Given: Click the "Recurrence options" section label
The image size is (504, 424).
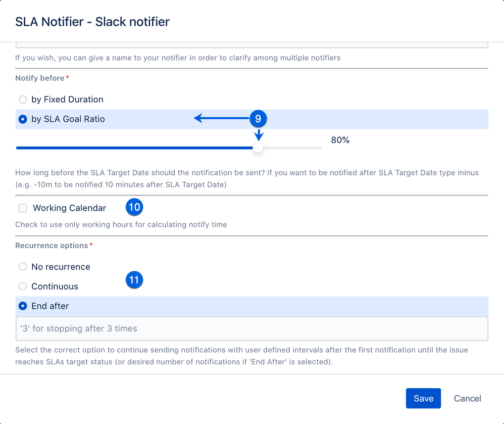Looking at the screenshot, I should point(51,246).
